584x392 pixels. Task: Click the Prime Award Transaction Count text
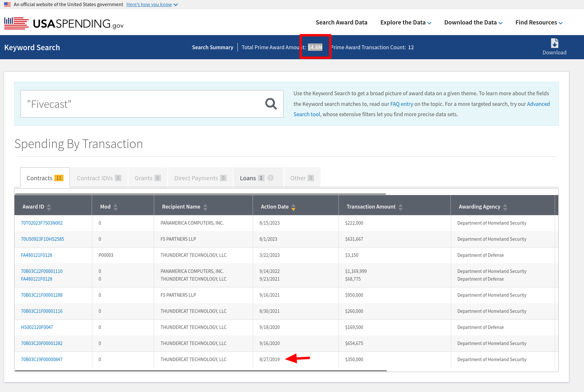click(x=372, y=47)
